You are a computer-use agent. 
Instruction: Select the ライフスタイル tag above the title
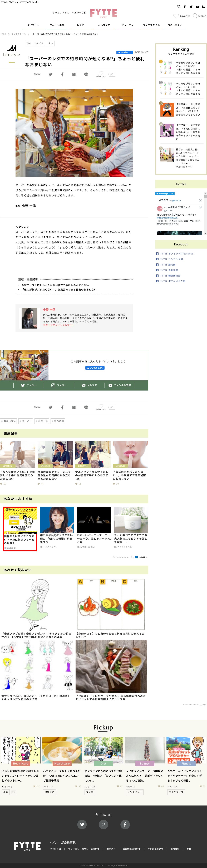pos(35,43)
